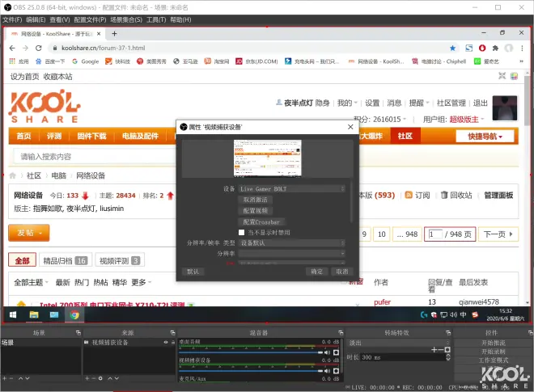Click the 配置Crossbar button
This screenshot has width=534, height=392.
coord(261,221)
